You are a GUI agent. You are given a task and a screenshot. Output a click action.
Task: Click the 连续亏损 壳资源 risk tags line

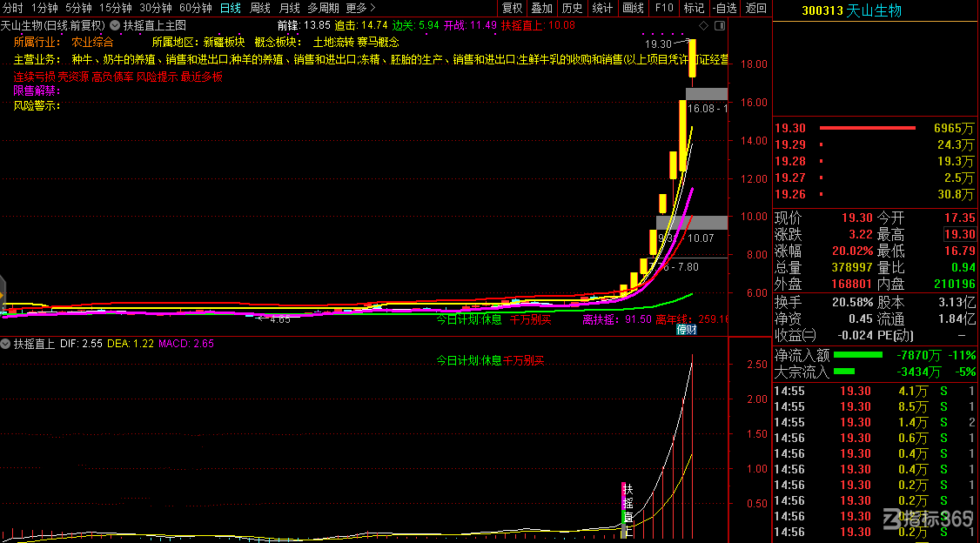tap(118, 77)
